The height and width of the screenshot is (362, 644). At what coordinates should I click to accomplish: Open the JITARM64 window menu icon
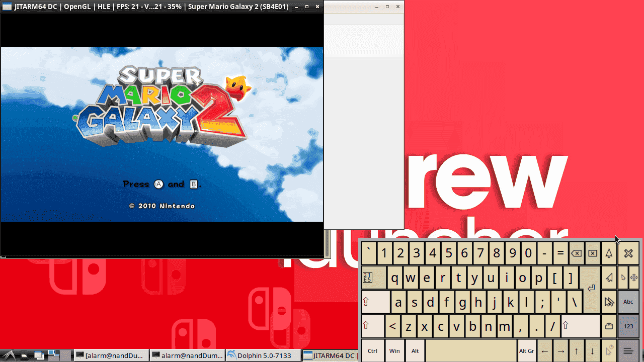[x=7, y=7]
